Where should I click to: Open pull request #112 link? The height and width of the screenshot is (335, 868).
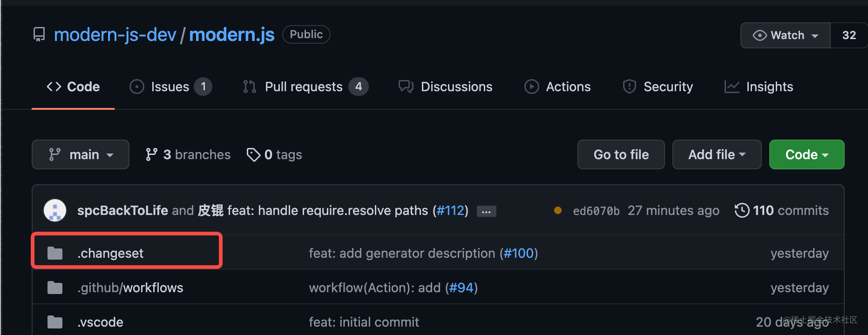(450, 210)
